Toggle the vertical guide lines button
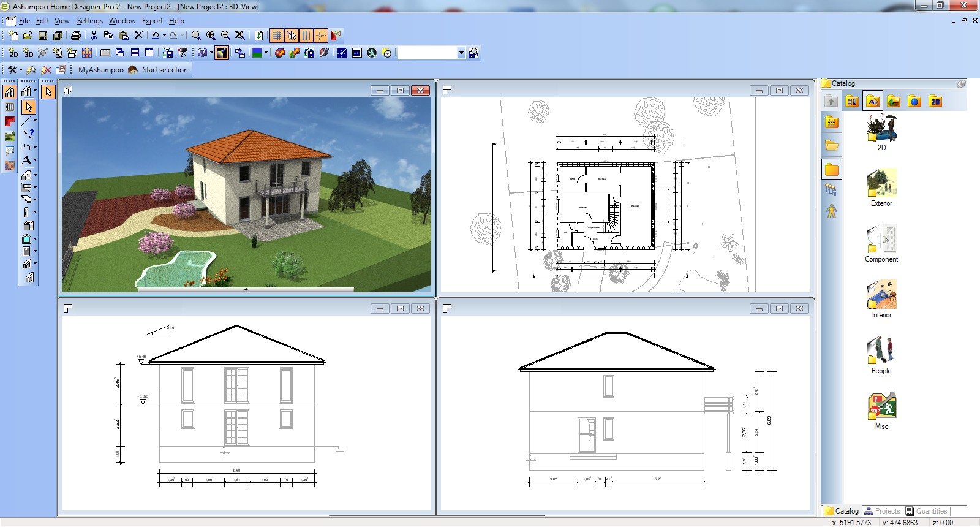Screen dimensions: 980x527 click(x=306, y=36)
